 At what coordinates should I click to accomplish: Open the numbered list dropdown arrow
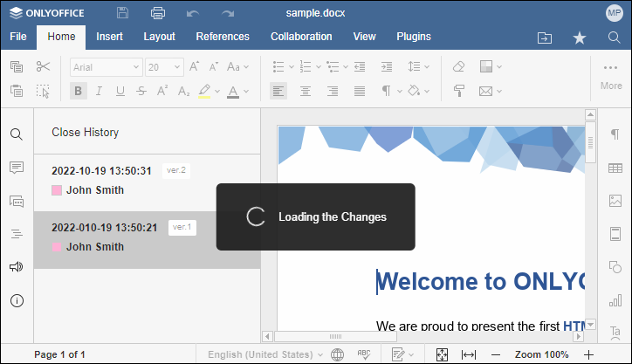pos(319,67)
